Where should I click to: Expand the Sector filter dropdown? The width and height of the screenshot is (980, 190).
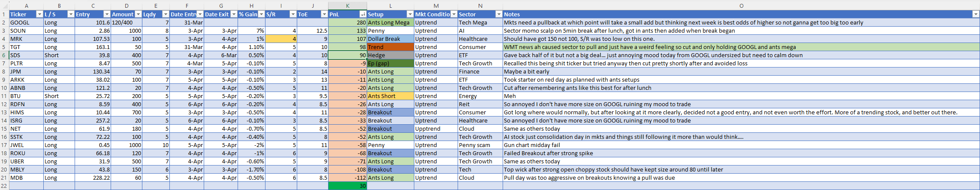tap(498, 14)
